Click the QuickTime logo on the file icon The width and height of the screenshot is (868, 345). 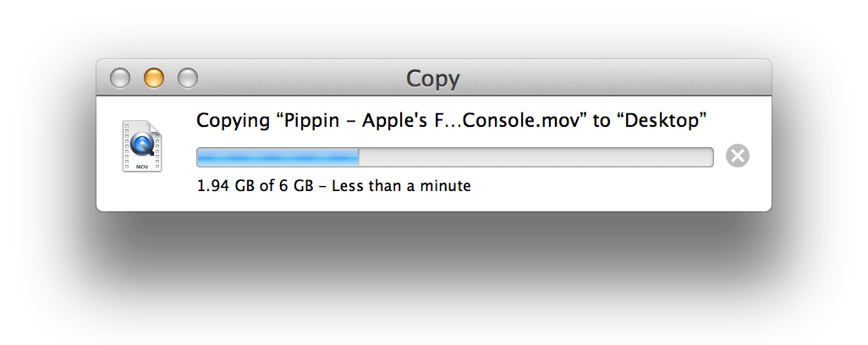(x=141, y=144)
